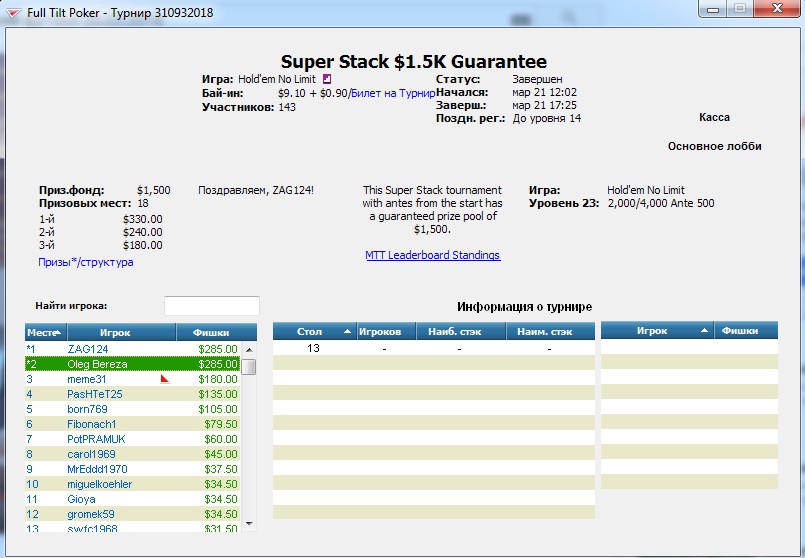Click the Full Tilt Poker logo in title bar
This screenshot has width=805, height=558.
[x=14, y=13]
